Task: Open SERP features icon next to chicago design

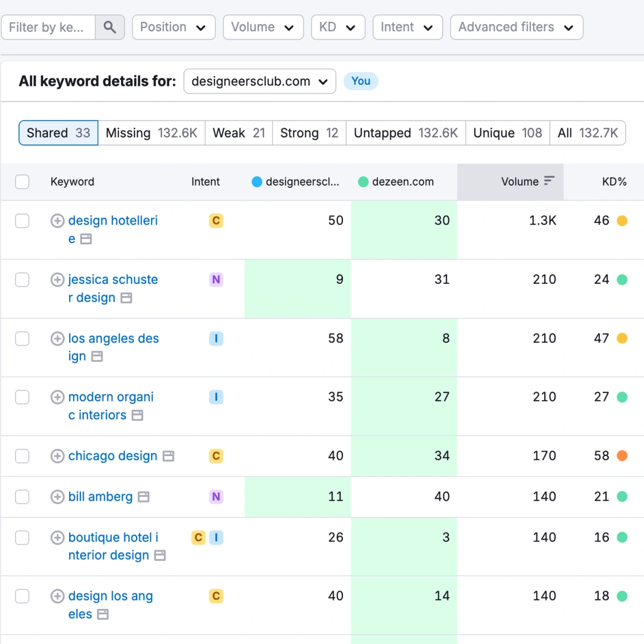Action: coord(168,456)
